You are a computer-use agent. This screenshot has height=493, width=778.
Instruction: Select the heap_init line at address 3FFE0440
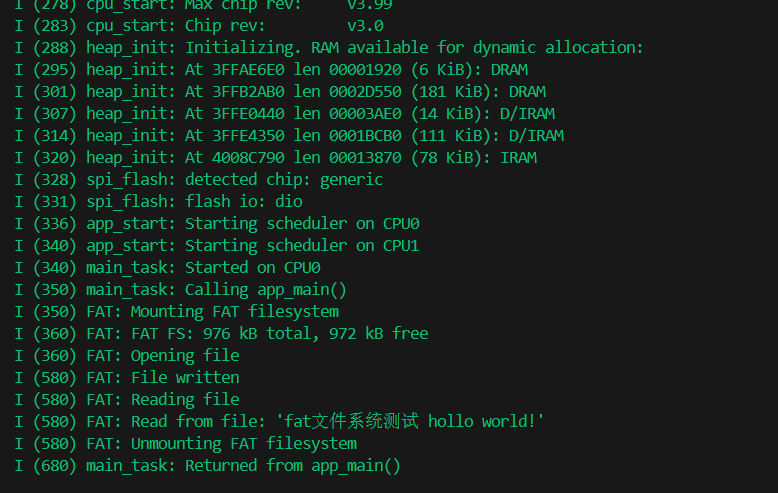pyautogui.click(x=284, y=114)
